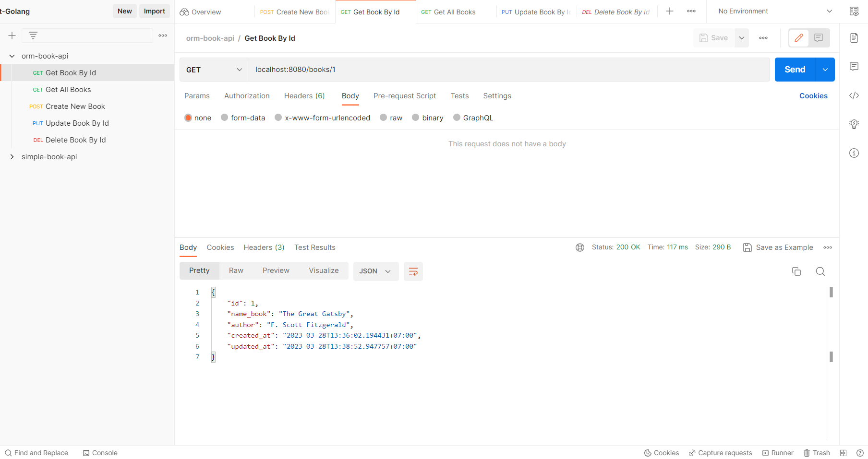Open Comments panel in right sidebar
The image size is (868, 459).
854,67
